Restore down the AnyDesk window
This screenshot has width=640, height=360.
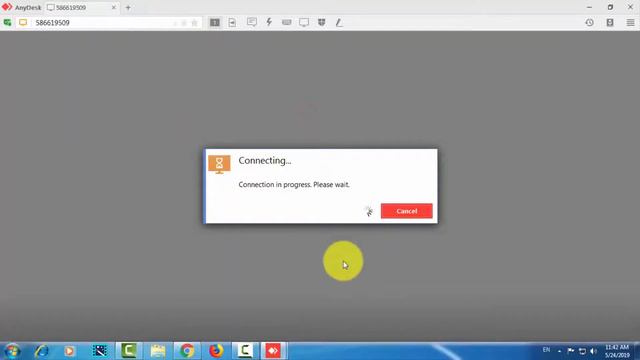pos(610,7)
